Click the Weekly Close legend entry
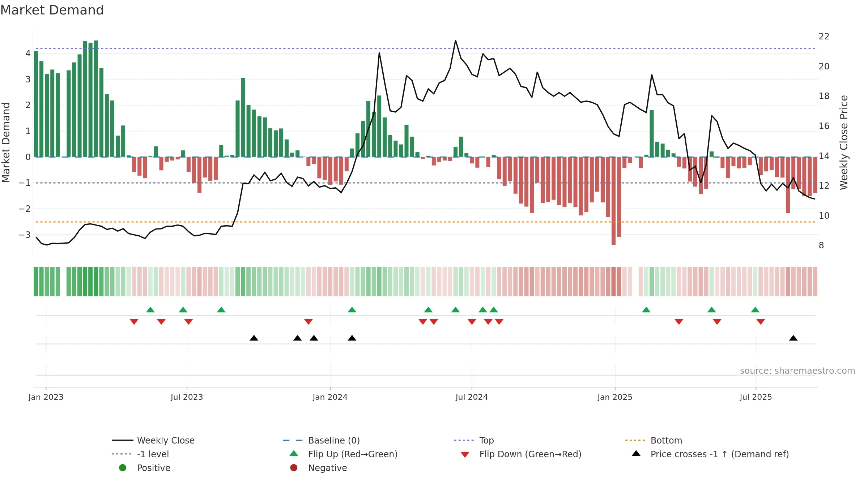The width and height of the screenshot is (868, 488). 153,440
